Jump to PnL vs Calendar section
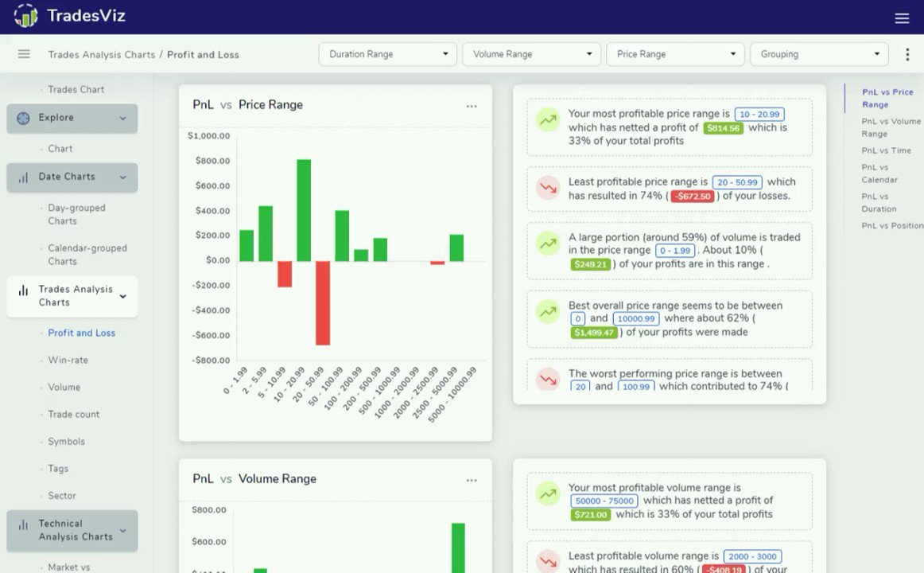 [x=879, y=173]
